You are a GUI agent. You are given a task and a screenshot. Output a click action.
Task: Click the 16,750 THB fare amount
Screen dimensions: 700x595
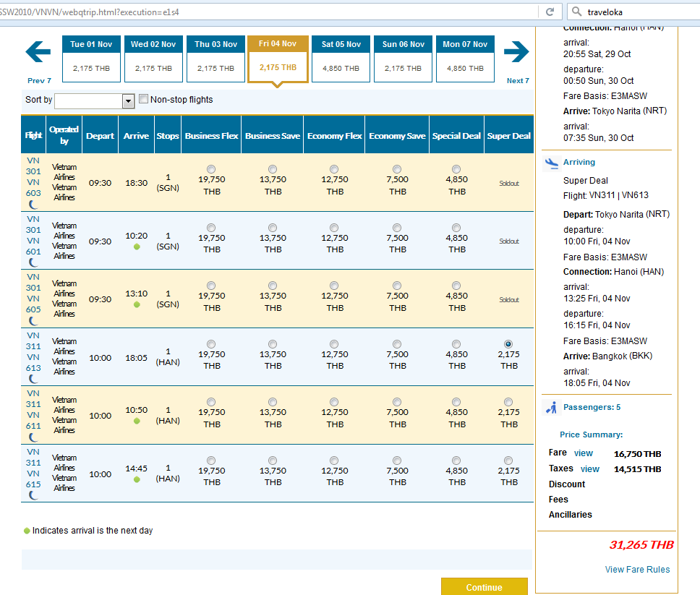[637, 454]
